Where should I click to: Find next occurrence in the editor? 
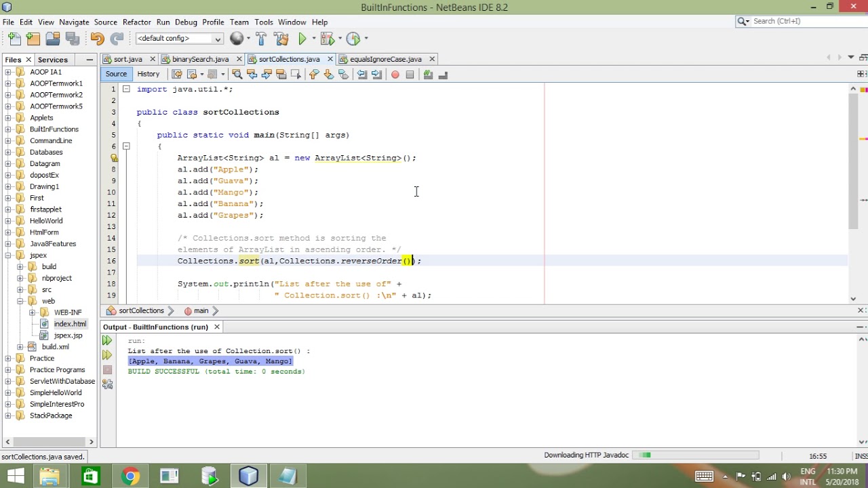(x=267, y=75)
